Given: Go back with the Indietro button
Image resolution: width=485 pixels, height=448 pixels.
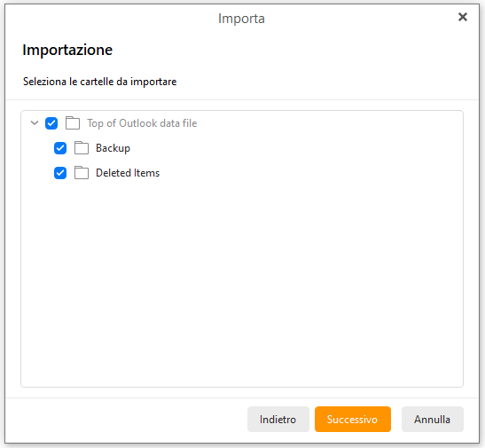Looking at the screenshot, I should [x=278, y=420].
